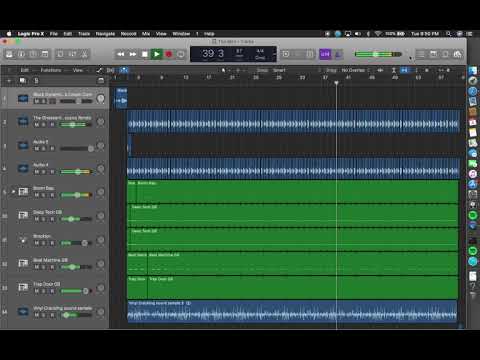This screenshot has width=480, height=360.
Task: Toggle the Cycle mode button
Action: [181, 54]
